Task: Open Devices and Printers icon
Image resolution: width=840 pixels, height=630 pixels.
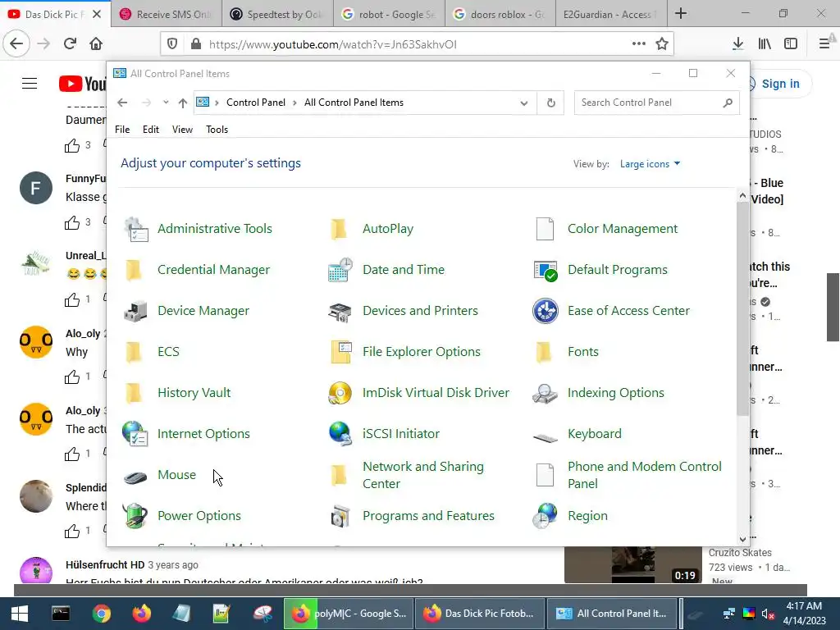Action: point(340,311)
